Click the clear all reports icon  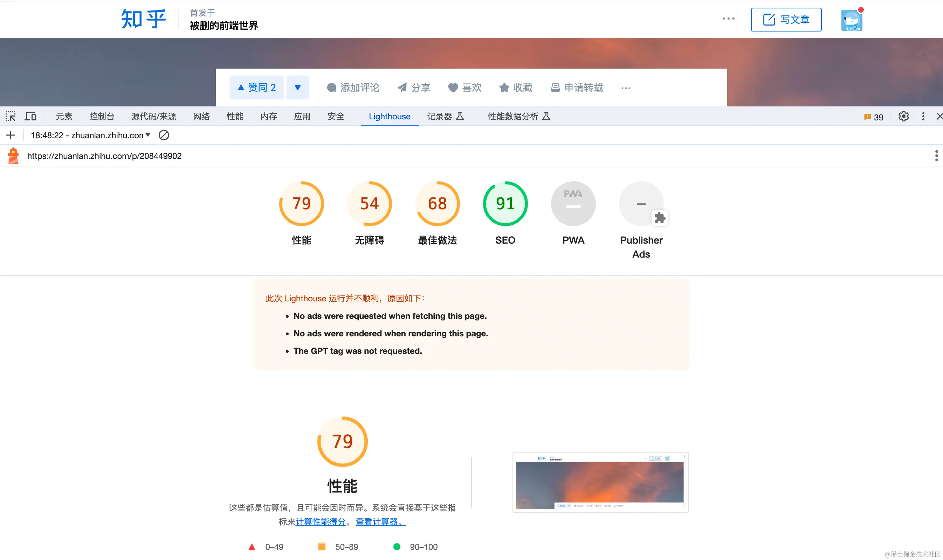point(164,135)
